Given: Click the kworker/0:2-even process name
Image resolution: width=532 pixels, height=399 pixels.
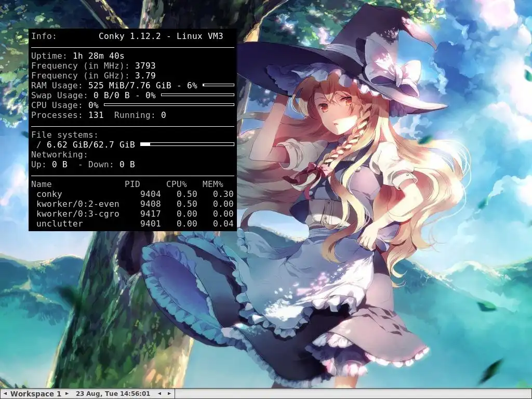Looking at the screenshot, I should 78,204.
